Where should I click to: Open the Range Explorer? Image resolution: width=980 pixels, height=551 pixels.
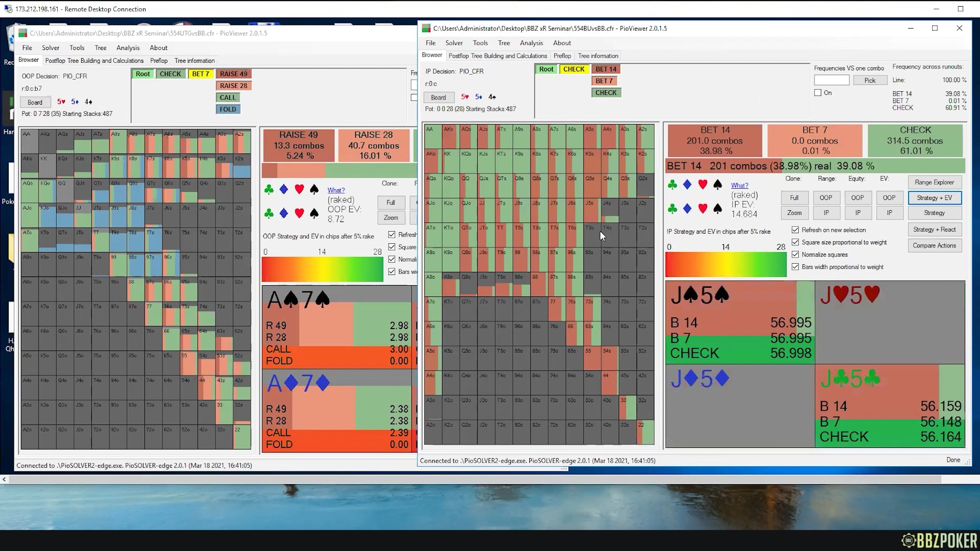(x=935, y=182)
